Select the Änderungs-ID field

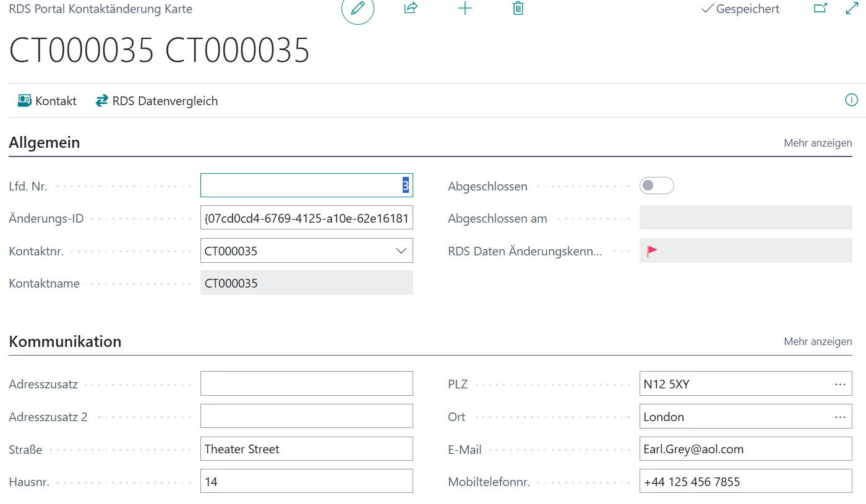tap(306, 218)
